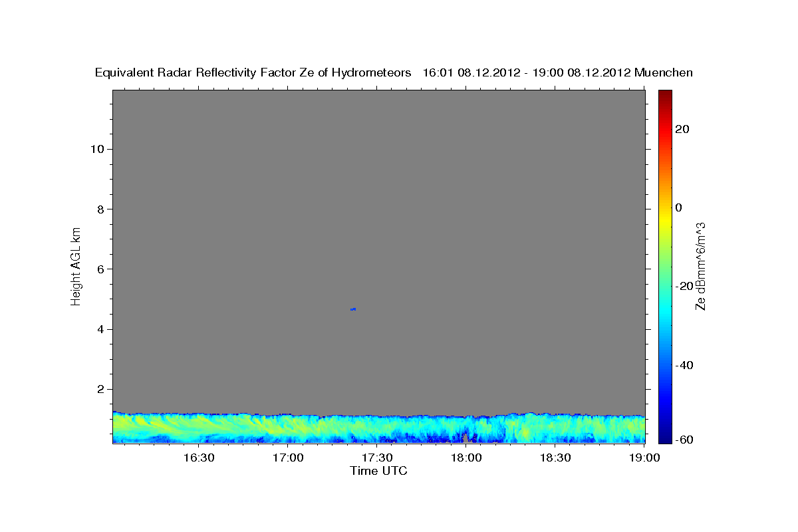
Task: Click the 16:30 time tick label
Action: click(199, 458)
